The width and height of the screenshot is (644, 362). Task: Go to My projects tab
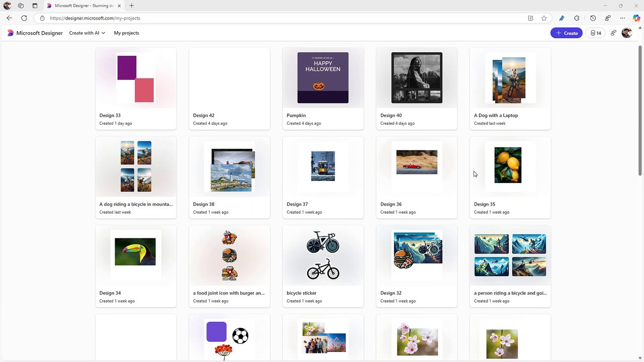126,33
